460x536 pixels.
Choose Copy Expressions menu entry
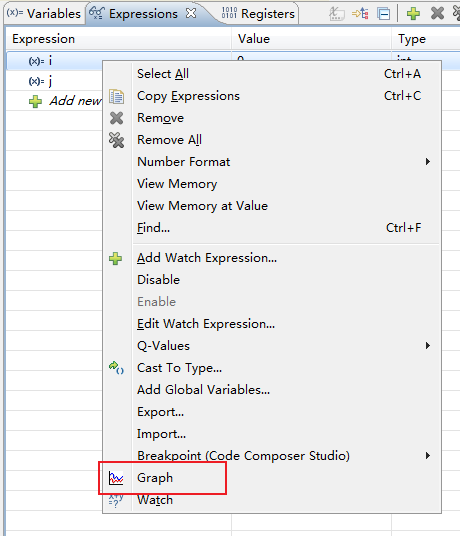(x=272, y=96)
